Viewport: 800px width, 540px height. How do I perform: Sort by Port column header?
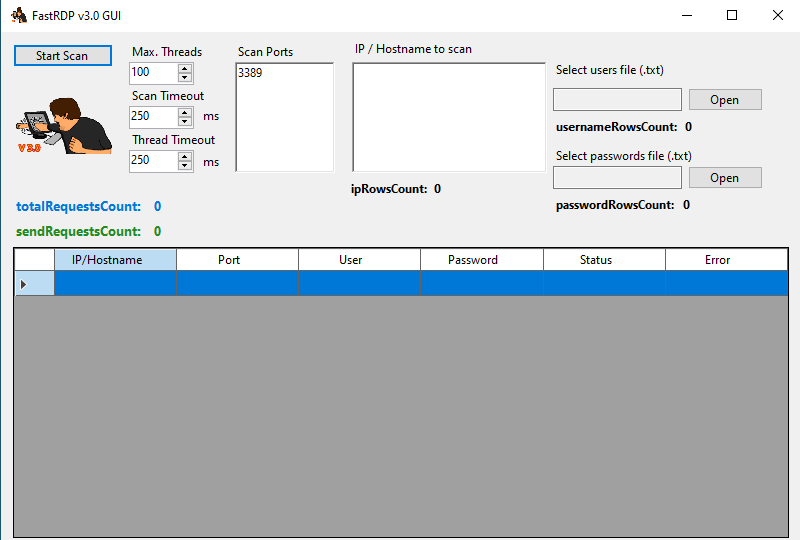(237, 260)
